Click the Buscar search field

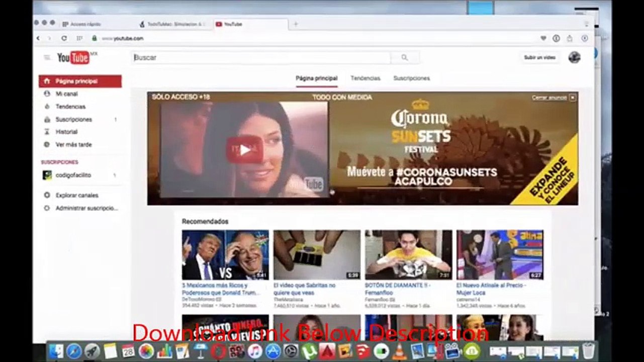261,58
